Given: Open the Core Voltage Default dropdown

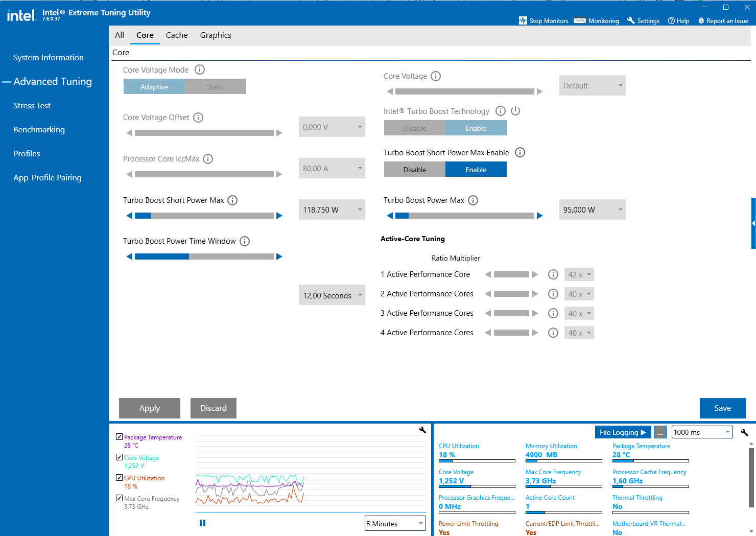Looking at the screenshot, I should pyautogui.click(x=593, y=85).
